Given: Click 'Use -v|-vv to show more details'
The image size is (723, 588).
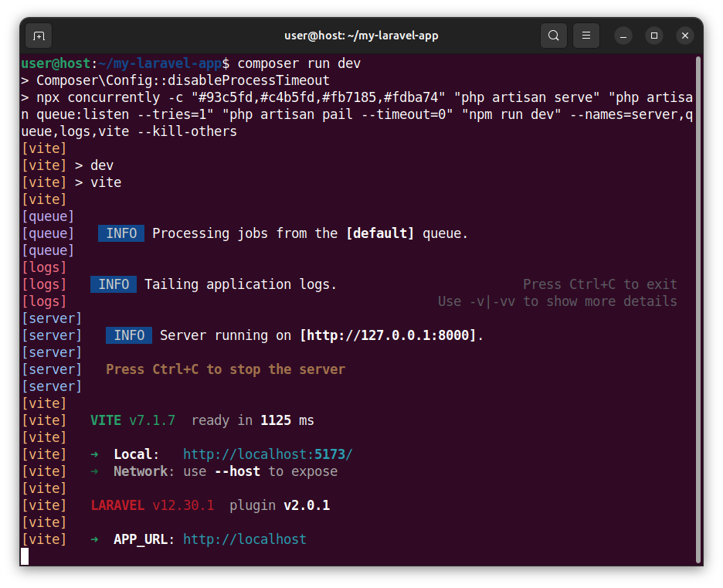Looking at the screenshot, I should coord(558,301).
